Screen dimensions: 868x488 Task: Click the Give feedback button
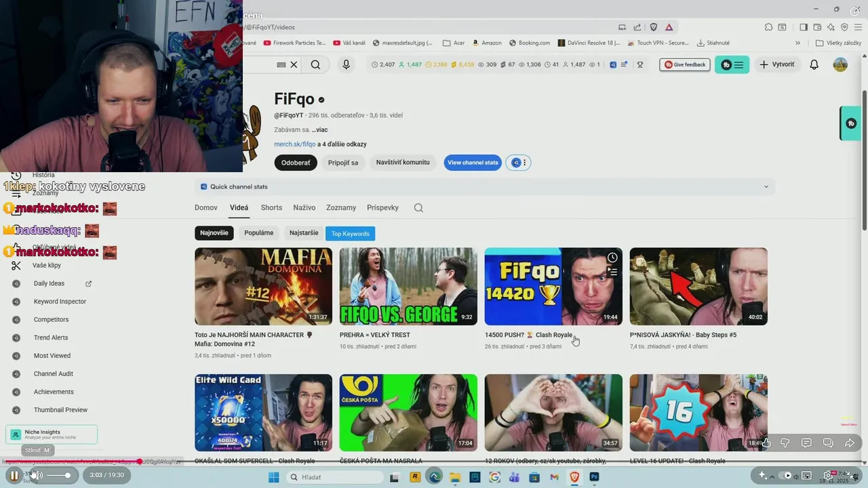(685, 64)
